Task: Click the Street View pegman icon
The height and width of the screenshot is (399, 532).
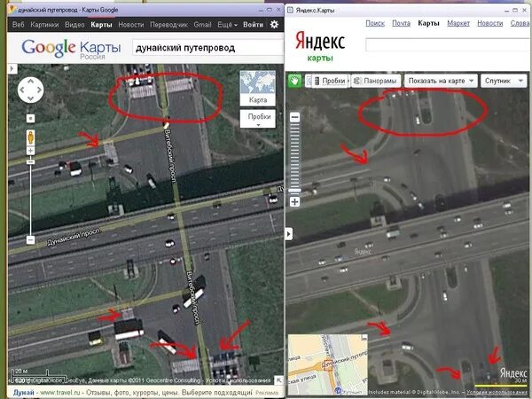Action: point(30,137)
